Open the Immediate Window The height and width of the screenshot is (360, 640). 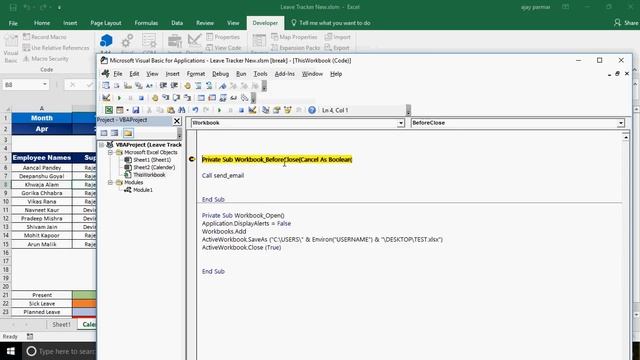click(x=212, y=98)
